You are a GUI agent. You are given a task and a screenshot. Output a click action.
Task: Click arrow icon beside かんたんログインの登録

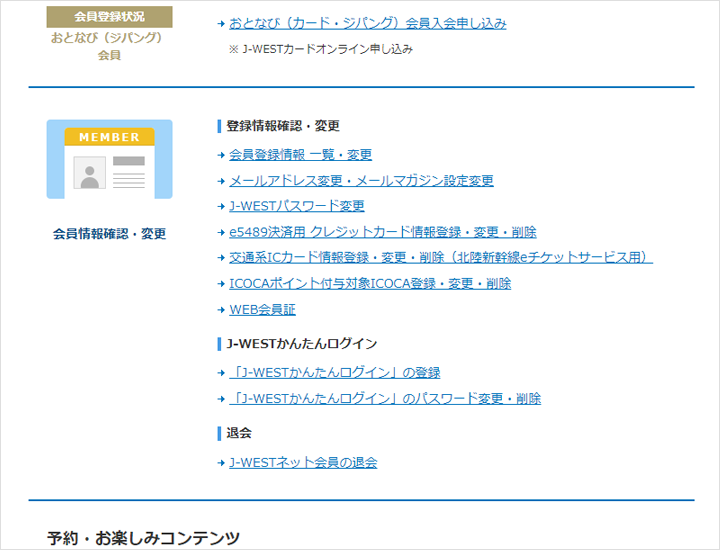tap(221, 373)
